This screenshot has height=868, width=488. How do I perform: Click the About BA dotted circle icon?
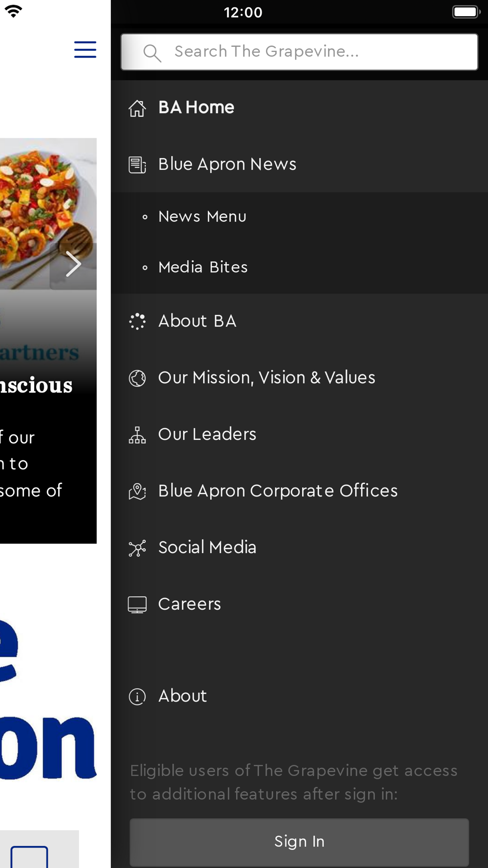(x=137, y=321)
